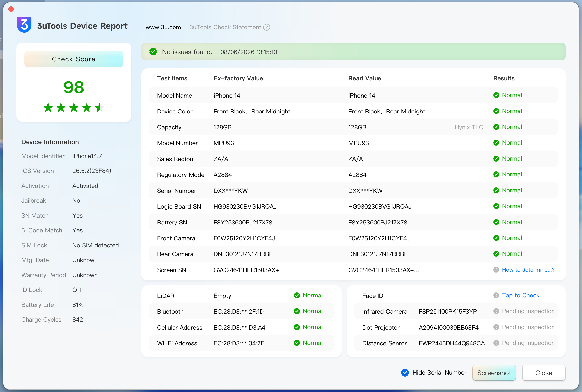Open the Check Statement help question-mark icon

[x=267, y=27]
